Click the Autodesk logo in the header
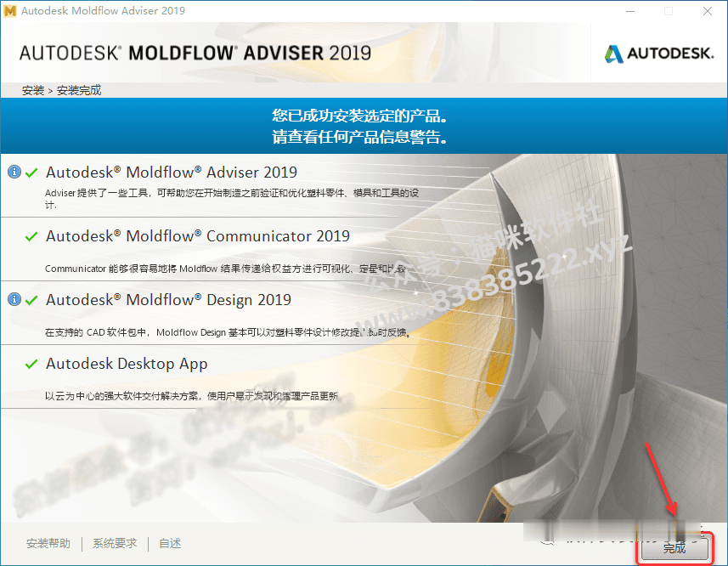Viewport: 728px width, 566px height. coord(659,54)
